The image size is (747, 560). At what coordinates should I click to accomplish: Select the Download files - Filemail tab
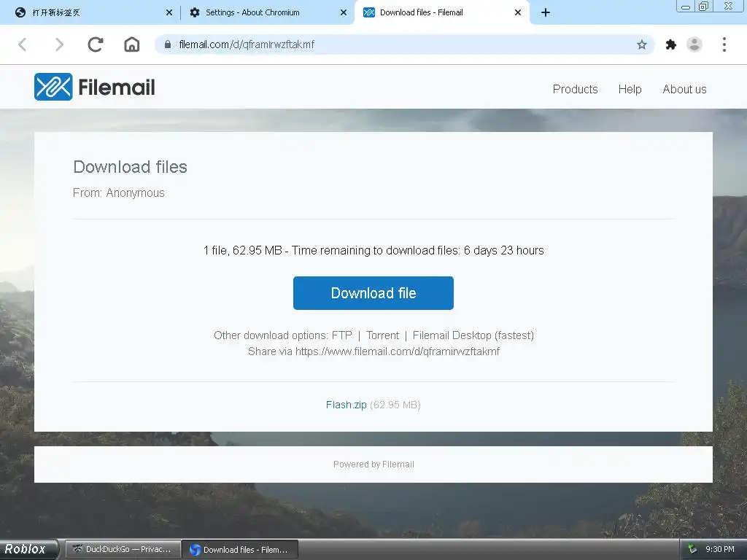441,13
